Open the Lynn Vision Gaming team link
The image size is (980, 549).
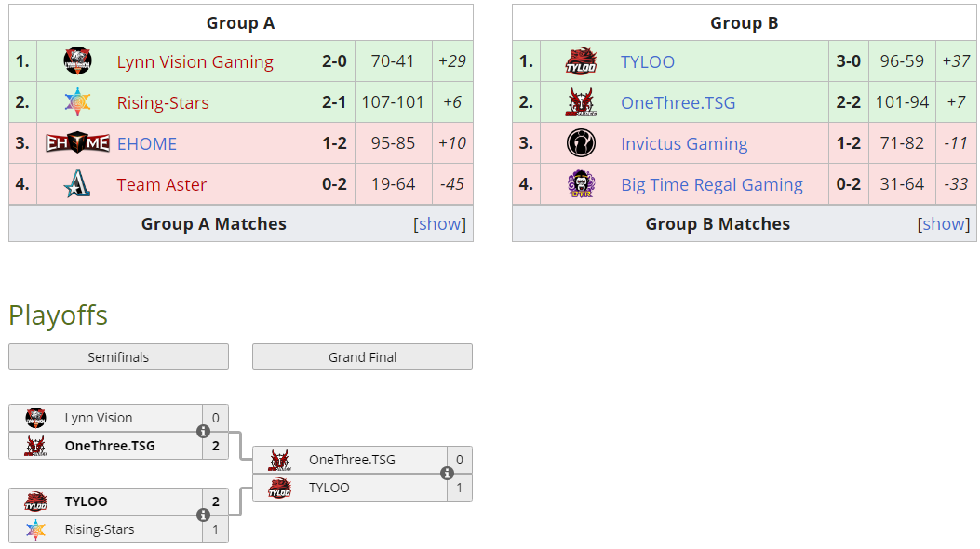(x=195, y=61)
